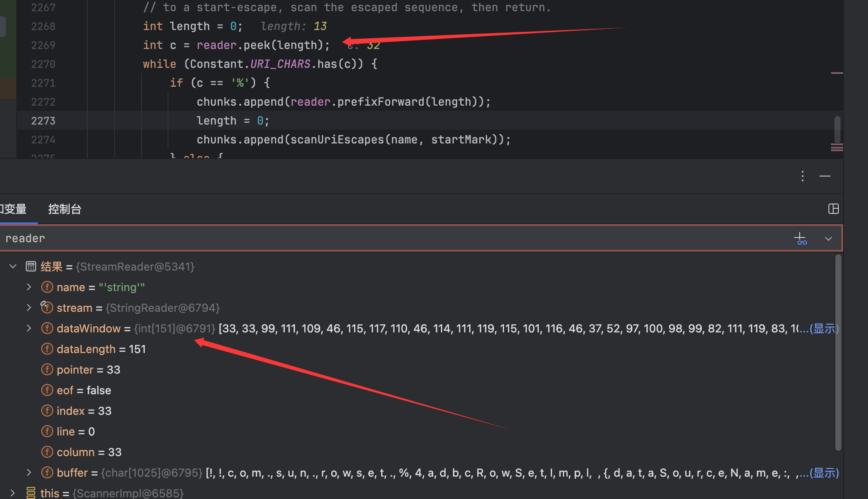
Task: Click the calculator icon beside 结果
Action: pos(31,267)
